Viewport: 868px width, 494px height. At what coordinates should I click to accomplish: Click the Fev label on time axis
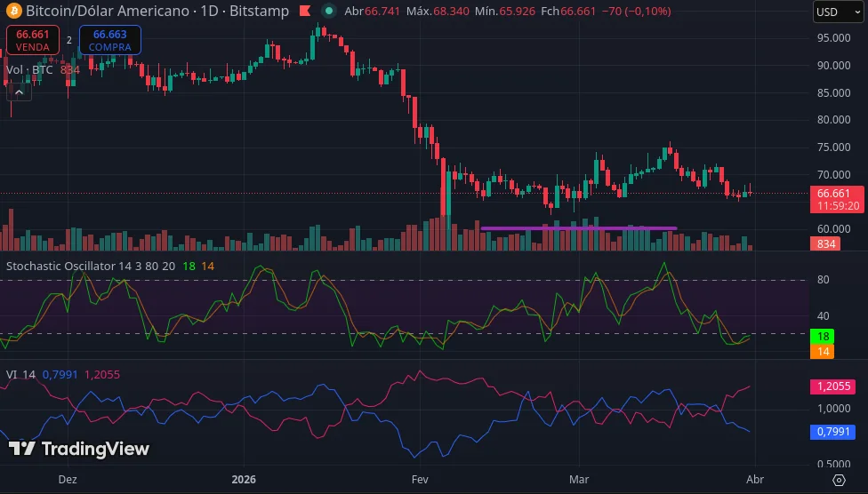(420, 479)
